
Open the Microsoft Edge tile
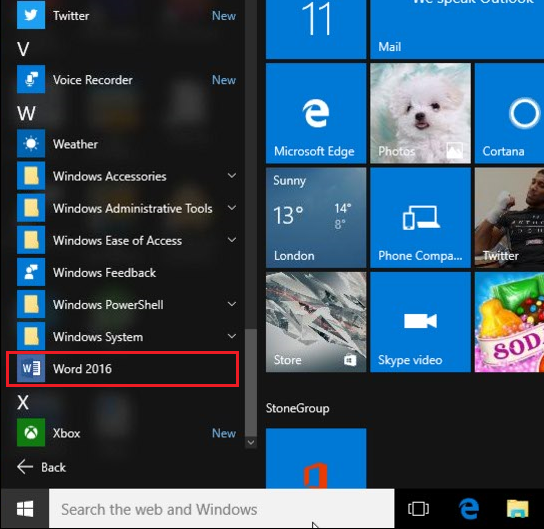coord(316,113)
